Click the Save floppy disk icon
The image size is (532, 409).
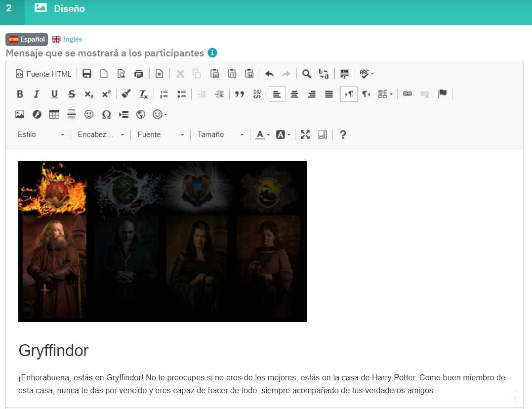[x=87, y=74]
